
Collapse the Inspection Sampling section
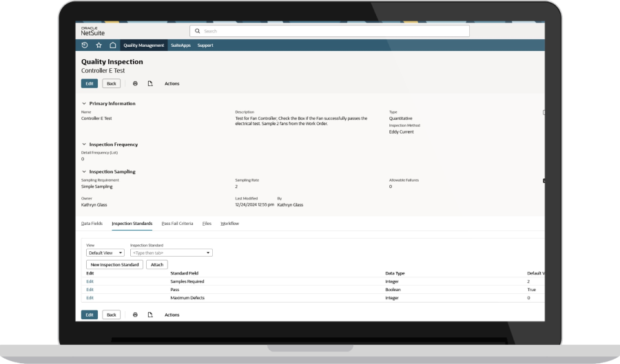pyautogui.click(x=83, y=171)
